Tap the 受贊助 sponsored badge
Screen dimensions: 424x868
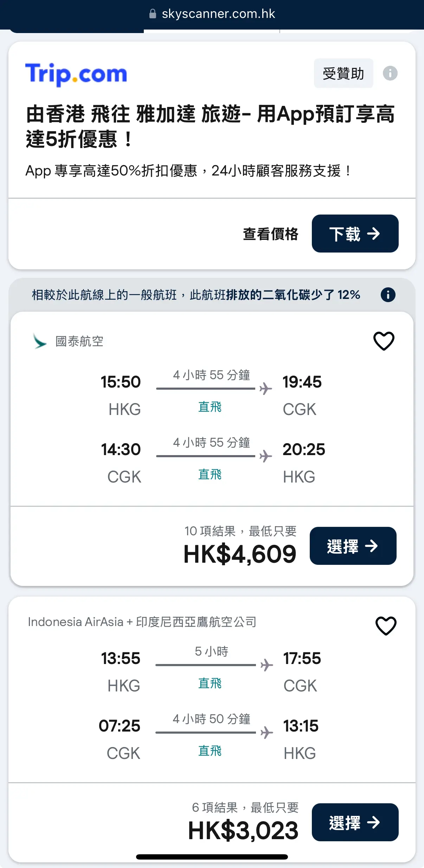pyautogui.click(x=343, y=74)
